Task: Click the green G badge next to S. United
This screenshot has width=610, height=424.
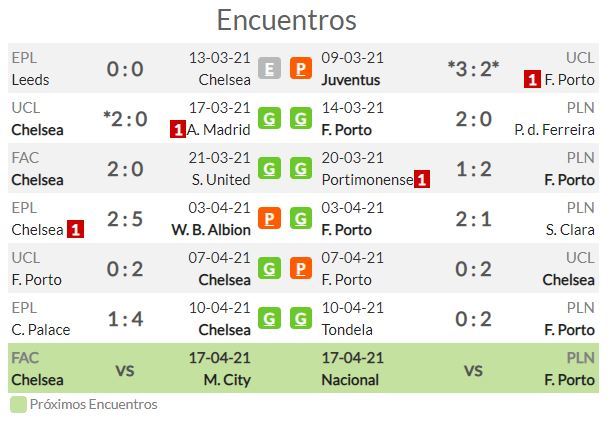Action: click(x=268, y=169)
